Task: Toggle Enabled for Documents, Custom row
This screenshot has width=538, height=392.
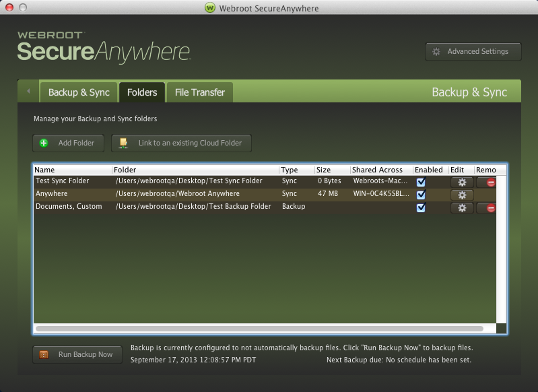Action: click(x=421, y=207)
